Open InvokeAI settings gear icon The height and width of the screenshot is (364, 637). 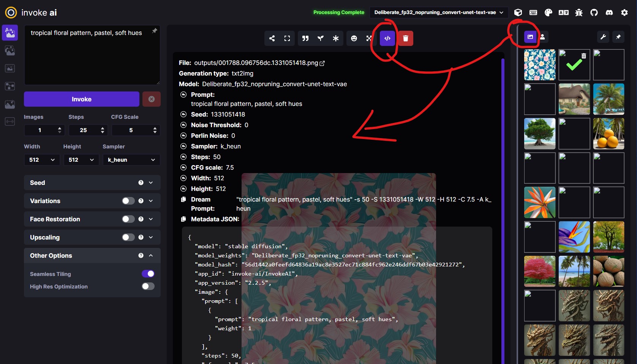click(624, 12)
